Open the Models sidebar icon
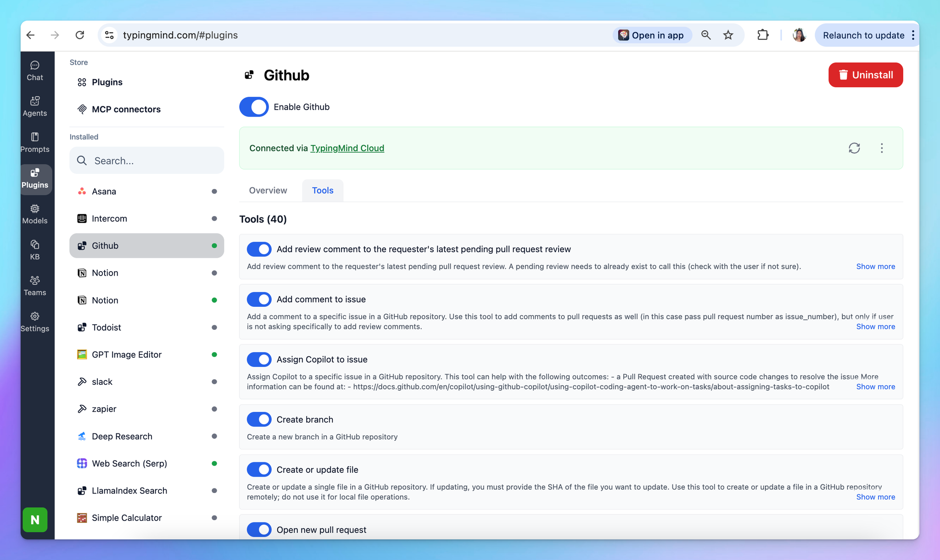 [x=35, y=214]
